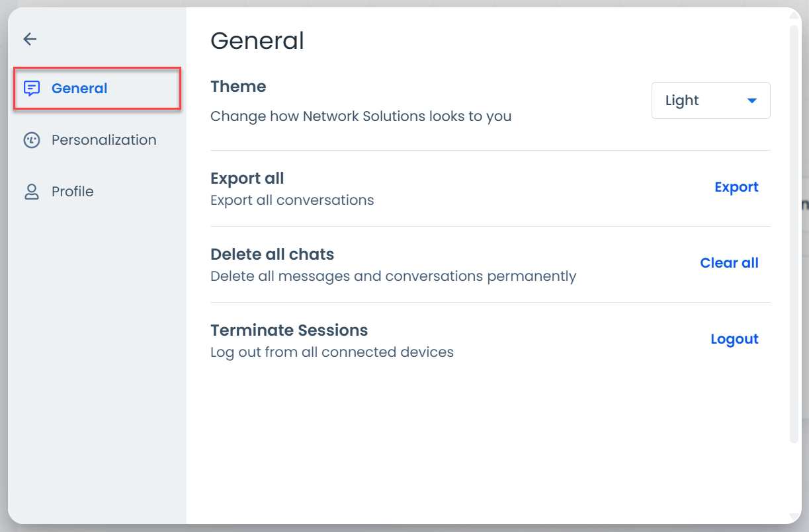
Task: Open the Personalization settings tab
Action: click(x=97, y=140)
